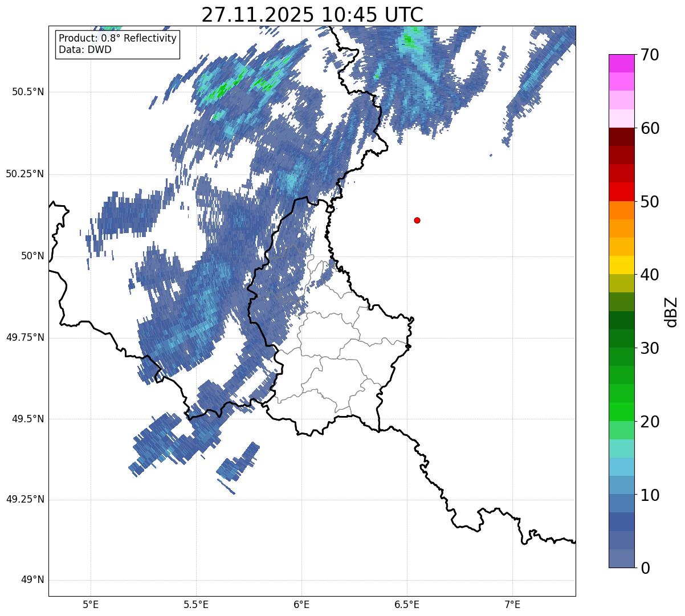Click the dBZ colorbar label
The height and width of the screenshot is (616, 685).
click(671, 311)
